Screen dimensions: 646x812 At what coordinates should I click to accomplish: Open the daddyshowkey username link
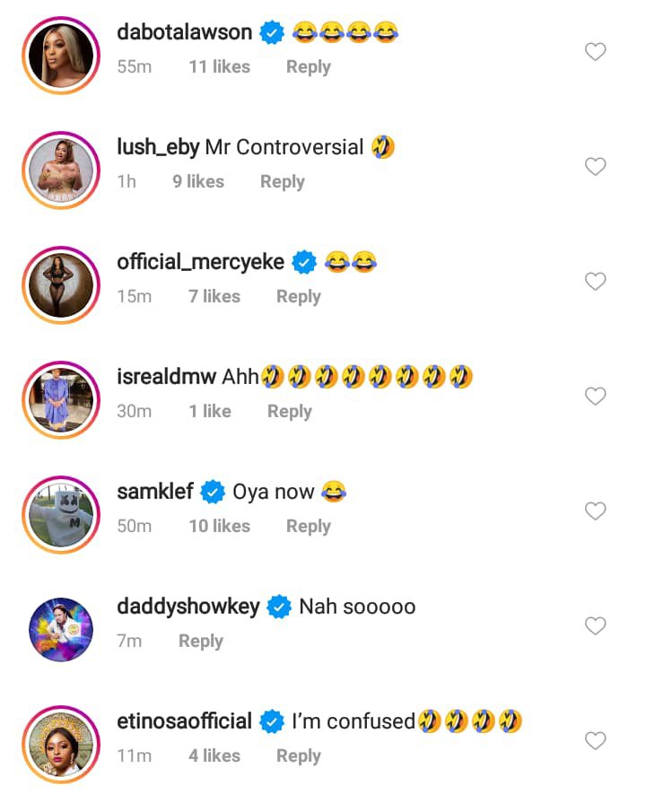coord(188,607)
